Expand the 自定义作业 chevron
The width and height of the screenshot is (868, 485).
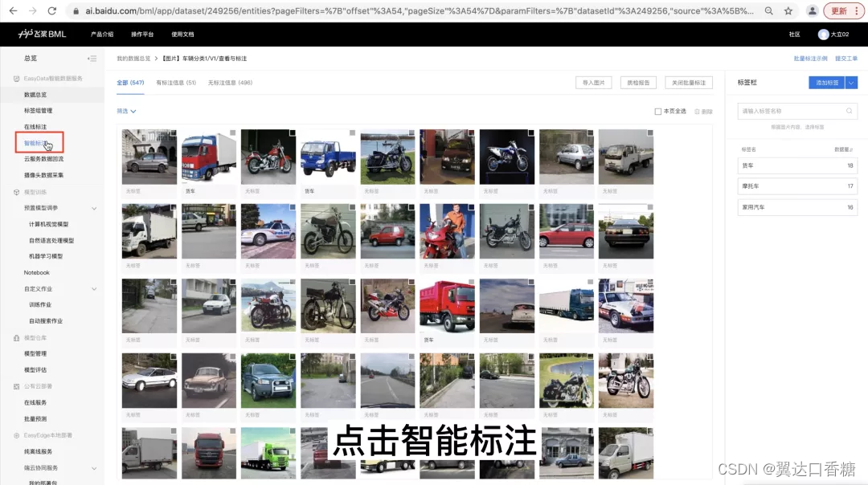pyautogui.click(x=94, y=289)
